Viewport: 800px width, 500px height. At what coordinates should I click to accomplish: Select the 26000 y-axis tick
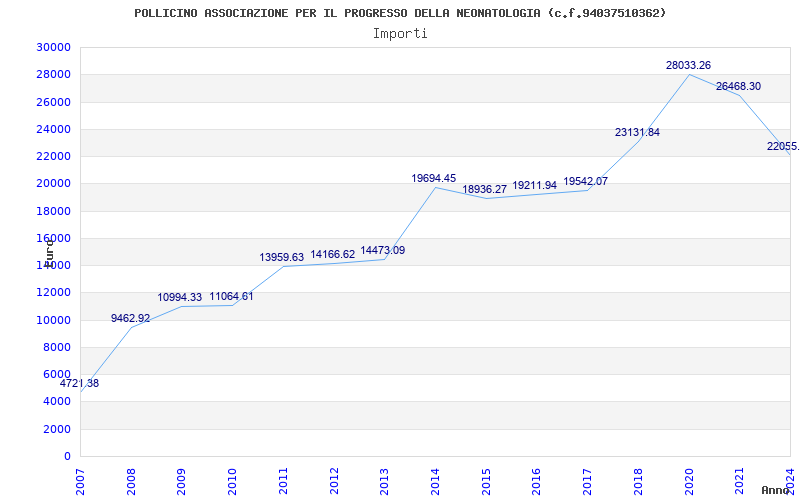[x=53, y=102]
